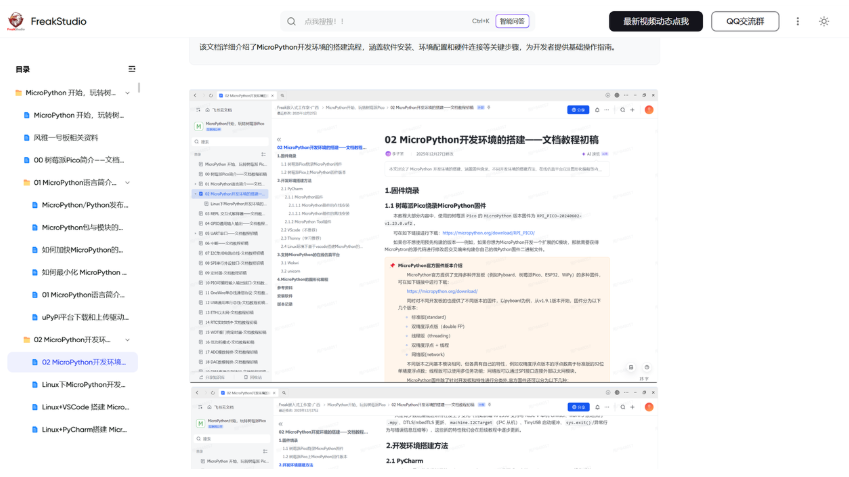Image resolution: width=849 pixels, height=477 pixels.
Task: Click the root folder icon MicroPython 开始
Action: 18,93
